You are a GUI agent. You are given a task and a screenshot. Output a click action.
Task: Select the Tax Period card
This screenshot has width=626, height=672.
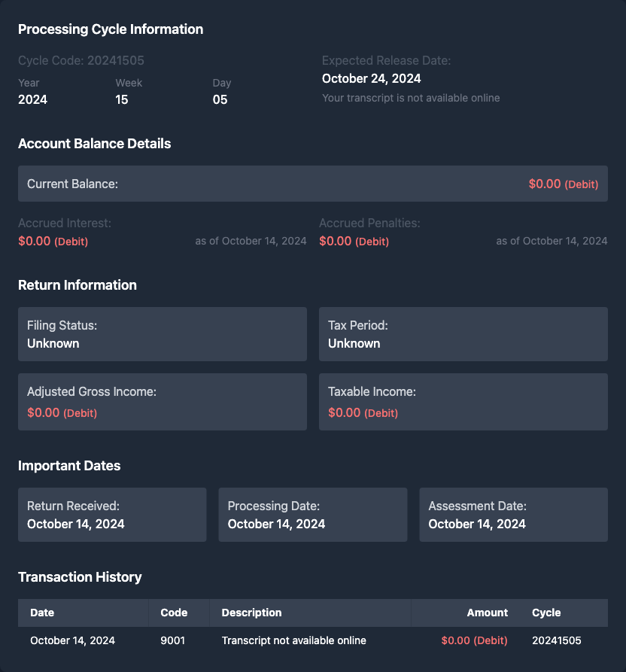click(463, 334)
